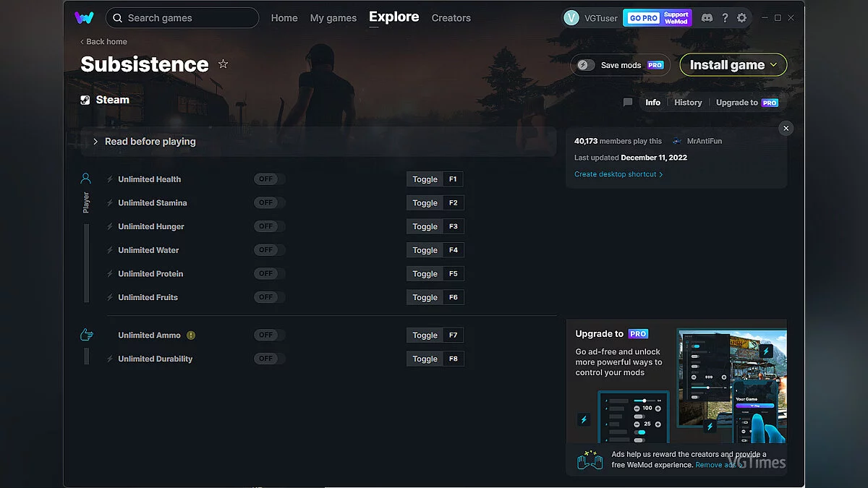Click the Toggle F6 hotkey button
This screenshot has height=488, width=868.
[435, 297]
